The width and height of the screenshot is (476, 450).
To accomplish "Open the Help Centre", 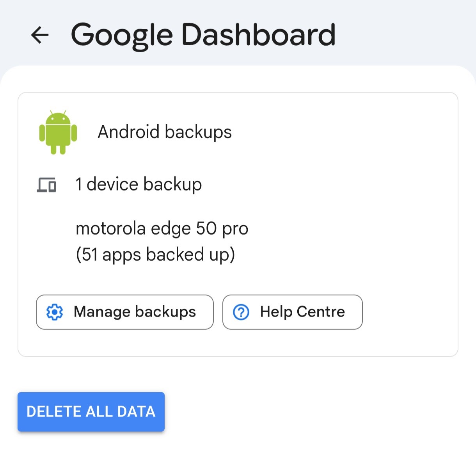I will [x=293, y=312].
